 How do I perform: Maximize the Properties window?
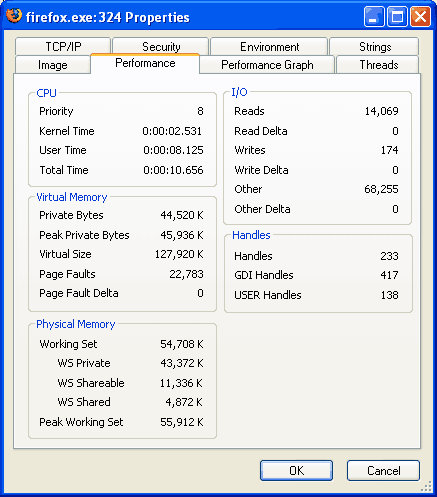tap(397, 16)
